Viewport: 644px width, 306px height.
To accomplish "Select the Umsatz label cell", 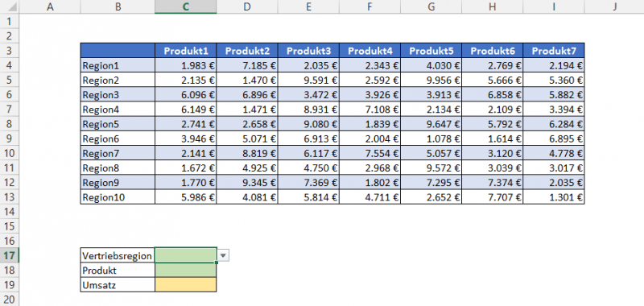I will click(118, 284).
